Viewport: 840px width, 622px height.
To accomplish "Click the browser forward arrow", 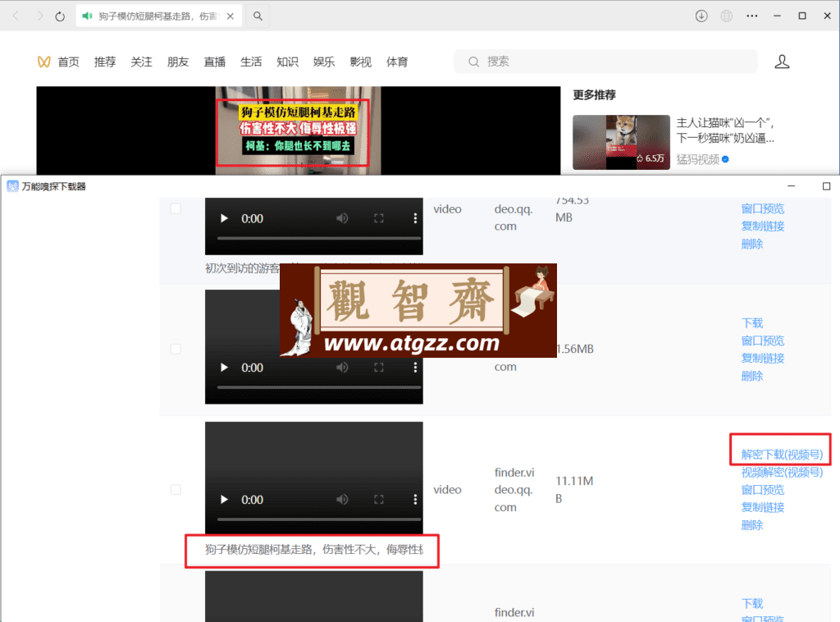I will coord(39,16).
